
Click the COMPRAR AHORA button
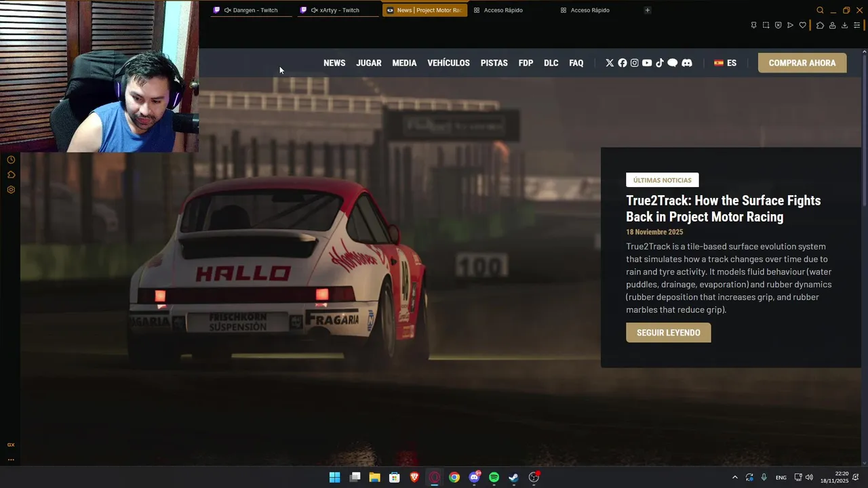(802, 63)
